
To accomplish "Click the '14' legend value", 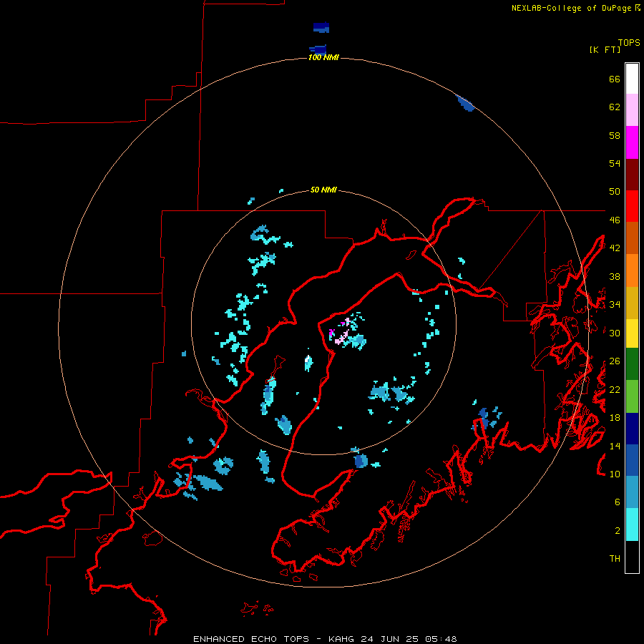I will 615,446.
